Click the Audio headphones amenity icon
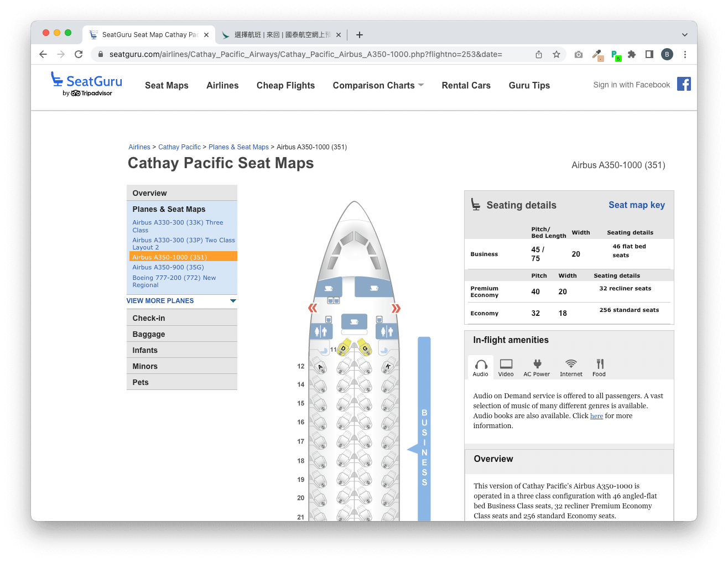The height and width of the screenshot is (562, 728). 481,365
